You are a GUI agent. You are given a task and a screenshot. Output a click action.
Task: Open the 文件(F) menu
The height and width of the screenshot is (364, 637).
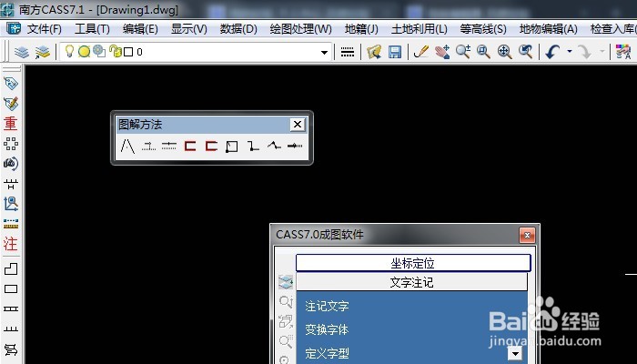(45, 29)
